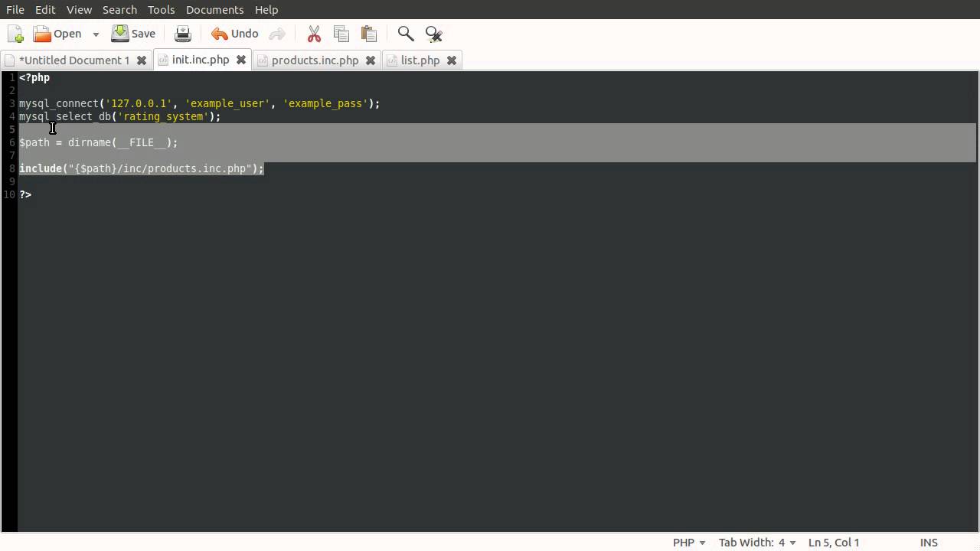980x551 pixels.
Task: Click the file icon on list.php tab
Action: point(392,60)
